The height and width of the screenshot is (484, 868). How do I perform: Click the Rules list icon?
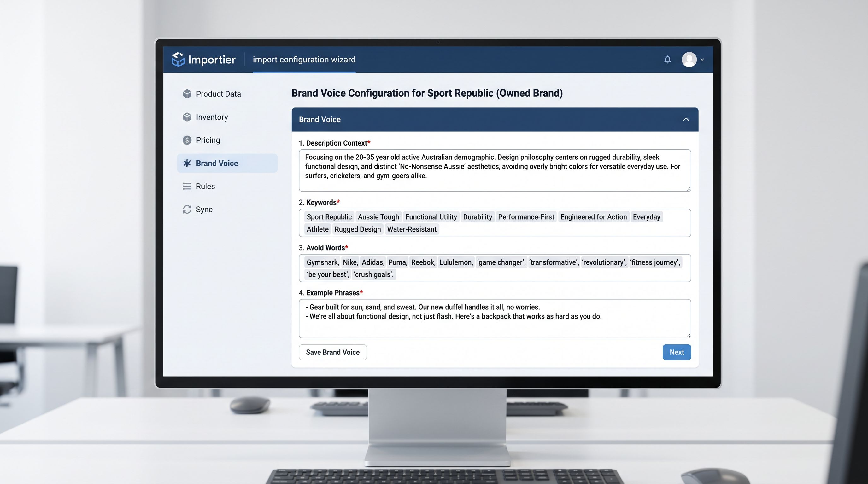[x=187, y=186]
